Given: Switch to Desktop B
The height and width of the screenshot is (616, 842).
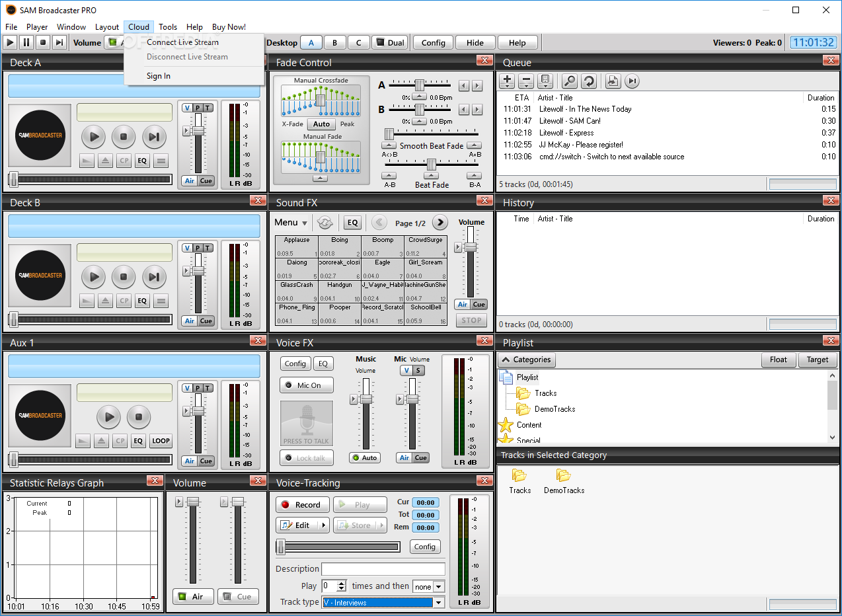Looking at the screenshot, I should (335, 43).
